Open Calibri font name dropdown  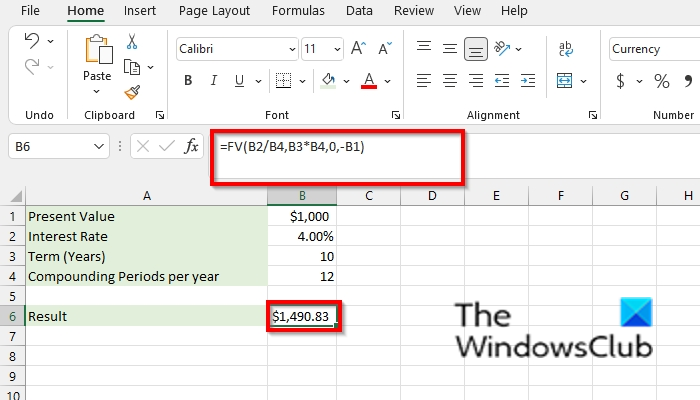tap(292, 49)
